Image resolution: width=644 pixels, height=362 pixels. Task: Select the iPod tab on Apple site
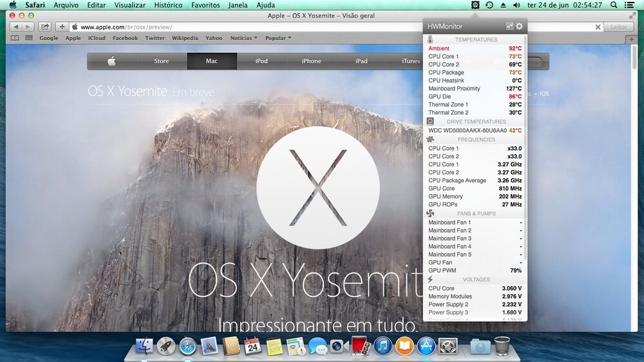261,61
